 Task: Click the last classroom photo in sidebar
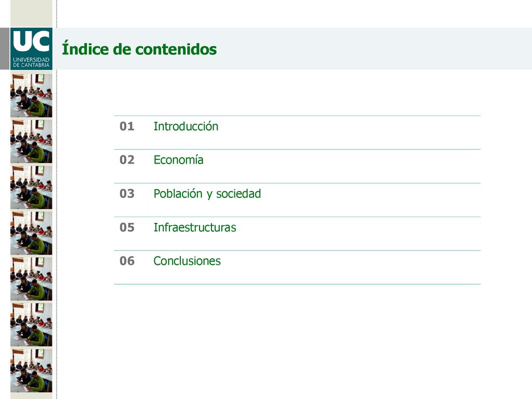(31, 370)
